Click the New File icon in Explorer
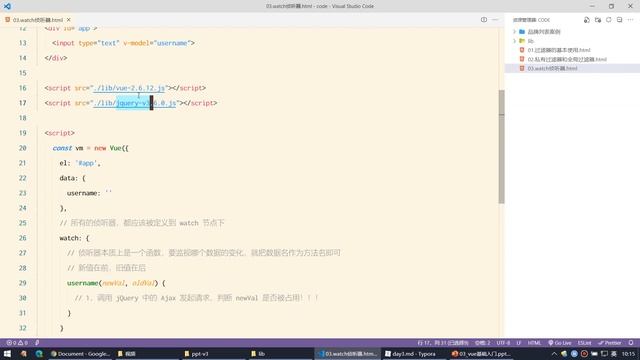Image resolution: width=640 pixels, height=360 pixels. tap(587, 20)
